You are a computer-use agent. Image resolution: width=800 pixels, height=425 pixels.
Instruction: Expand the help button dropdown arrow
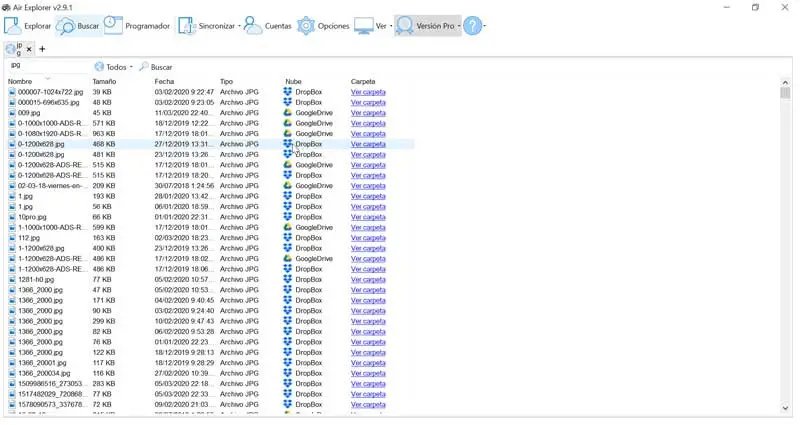coord(485,26)
